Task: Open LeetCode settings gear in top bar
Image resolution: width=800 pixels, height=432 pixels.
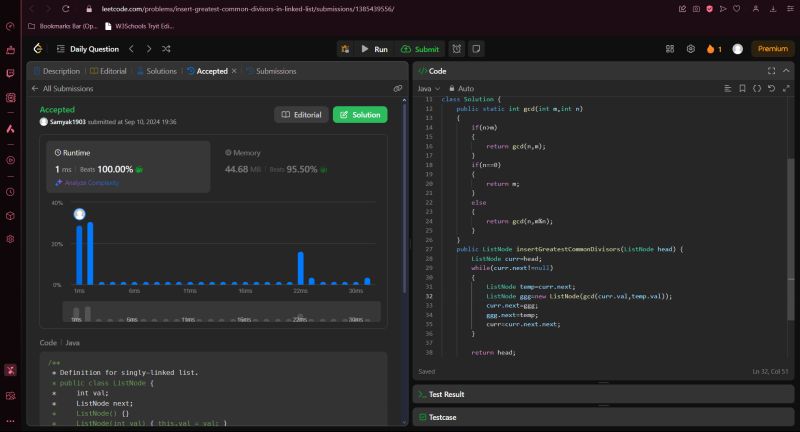Action: point(690,49)
